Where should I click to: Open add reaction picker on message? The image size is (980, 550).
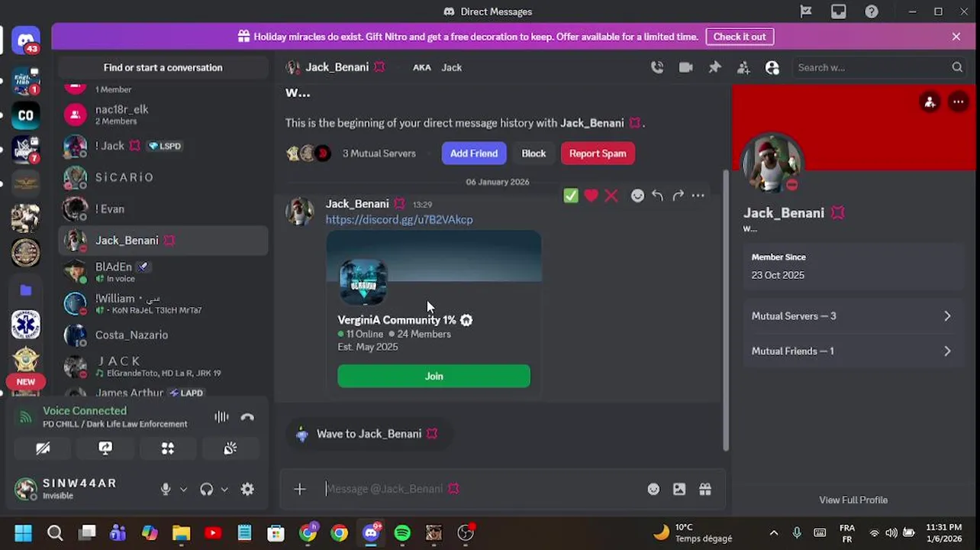[x=637, y=196]
